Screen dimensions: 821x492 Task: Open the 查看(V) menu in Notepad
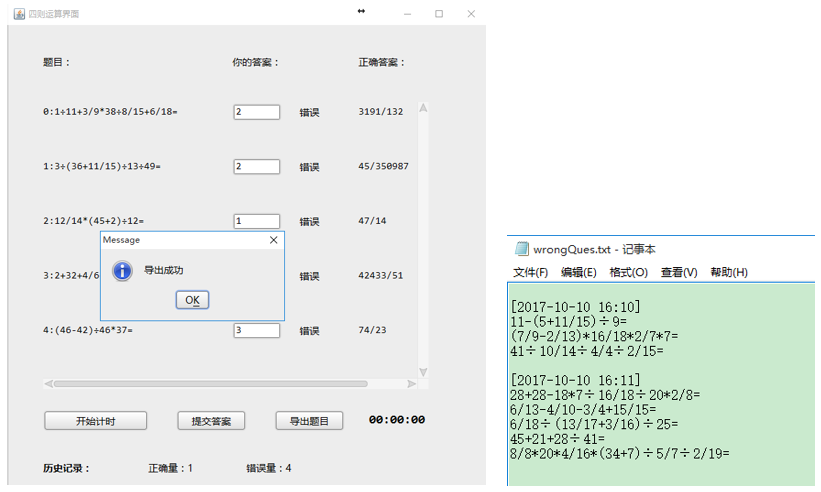[679, 272]
